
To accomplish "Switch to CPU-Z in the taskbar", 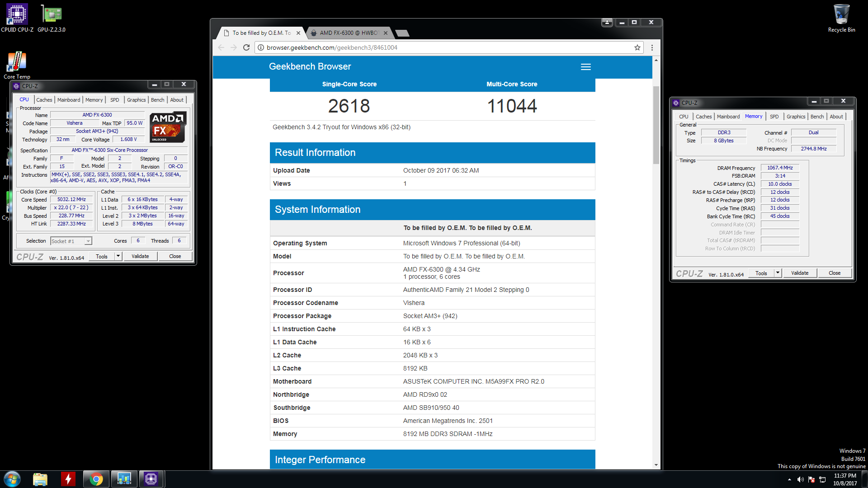I will click(151, 479).
